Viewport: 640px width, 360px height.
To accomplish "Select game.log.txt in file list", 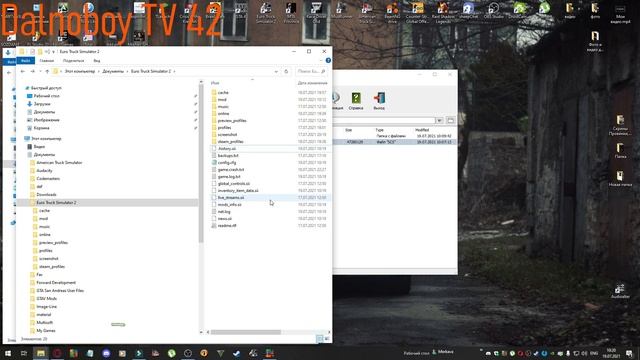I will [x=229, y=177].
